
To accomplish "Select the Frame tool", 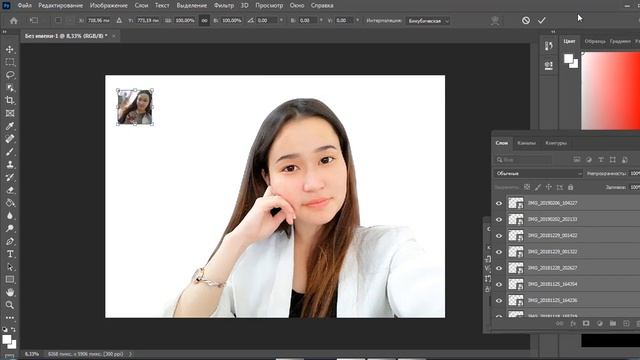I will [x=10, y=113].
